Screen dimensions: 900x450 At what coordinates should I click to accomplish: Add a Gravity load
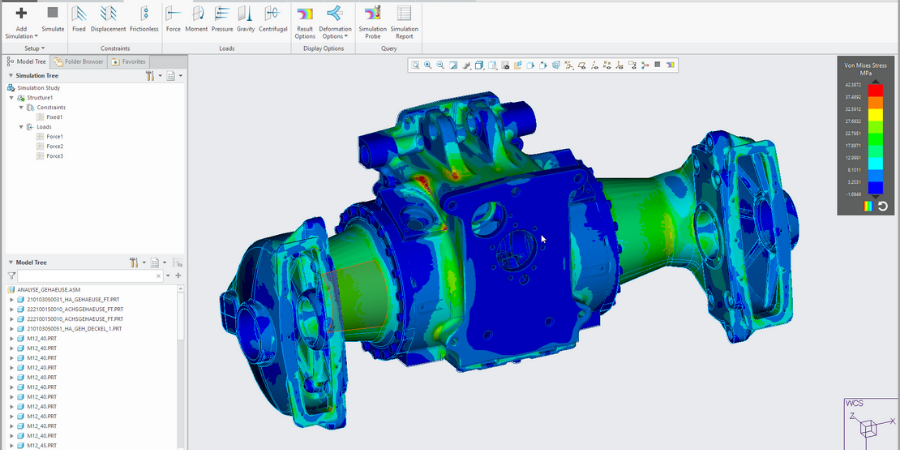pos(246,18)
